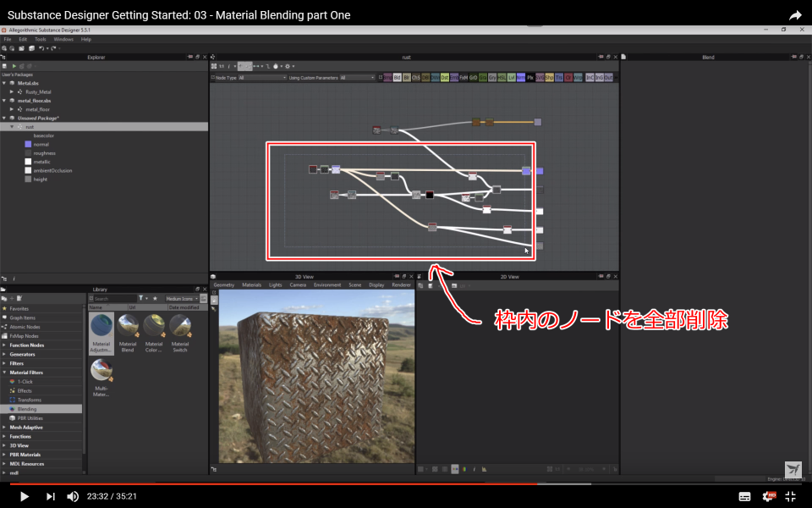Collapse the Unsaved Package entry
Image resolution: width=812 pixels, height=508 pixels.
pos(4,119)
